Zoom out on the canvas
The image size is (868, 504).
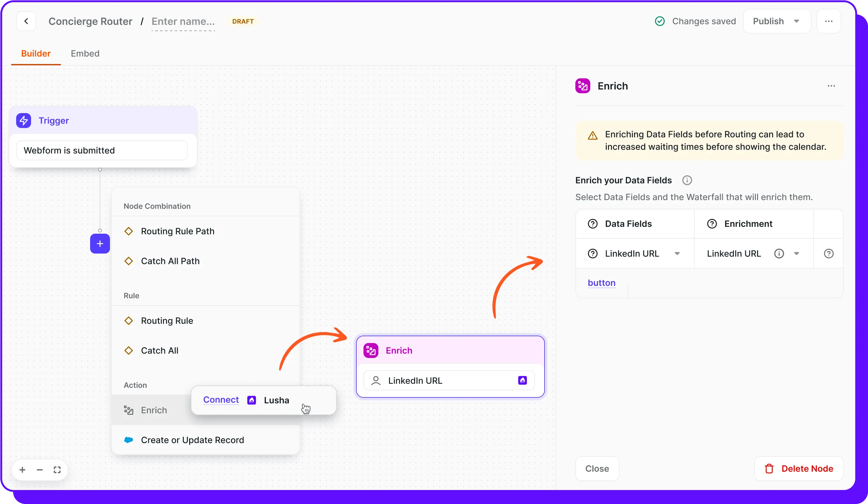click(x=40, y=470)
